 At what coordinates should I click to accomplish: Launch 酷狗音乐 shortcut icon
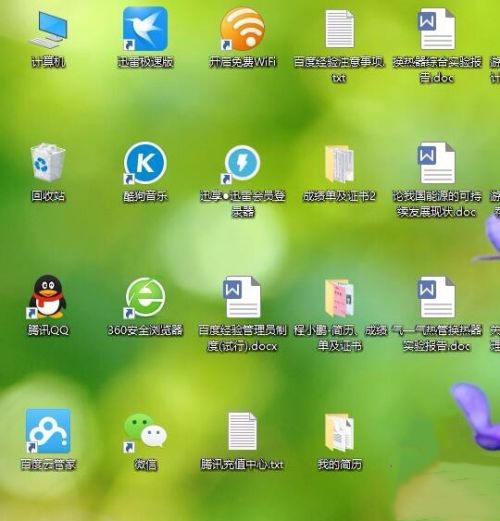[x=145, y=163]
